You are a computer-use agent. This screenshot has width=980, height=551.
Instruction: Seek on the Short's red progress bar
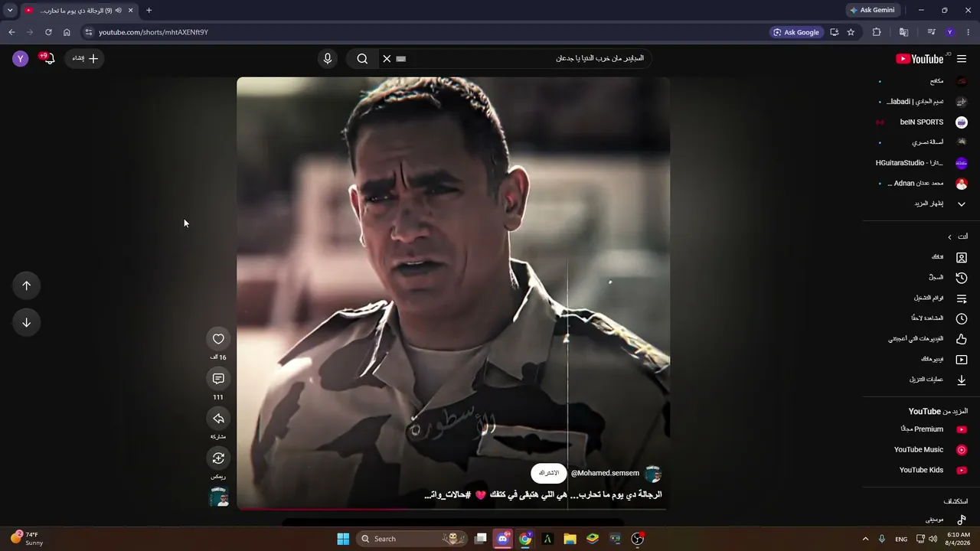tap(453, 509)
